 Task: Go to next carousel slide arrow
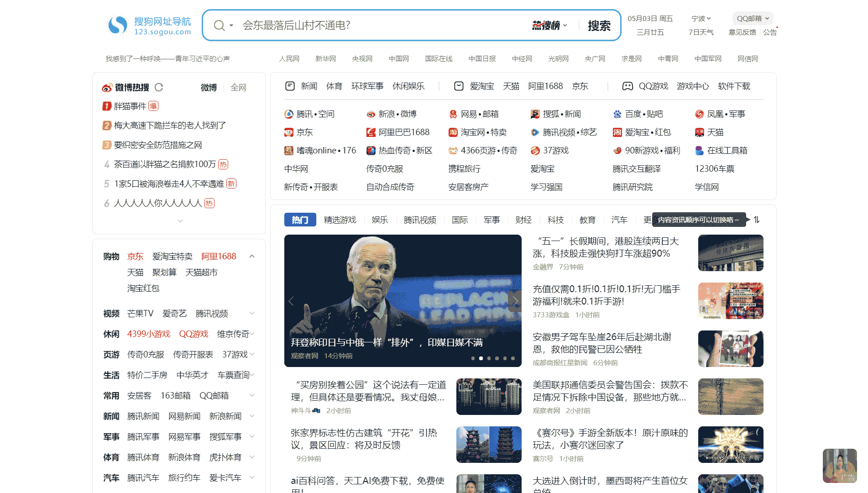[515, 301]
